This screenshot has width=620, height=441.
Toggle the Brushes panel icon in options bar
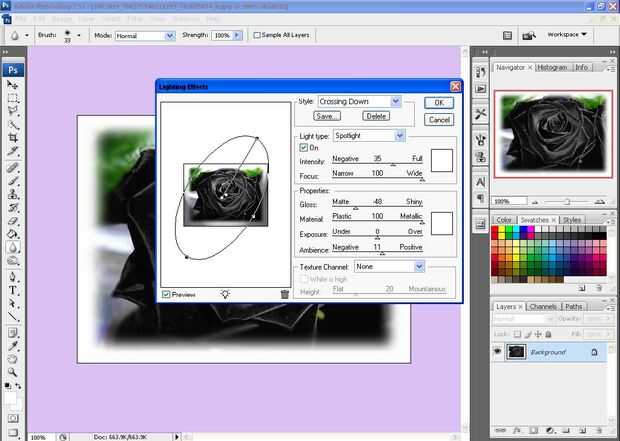[507, 36]
